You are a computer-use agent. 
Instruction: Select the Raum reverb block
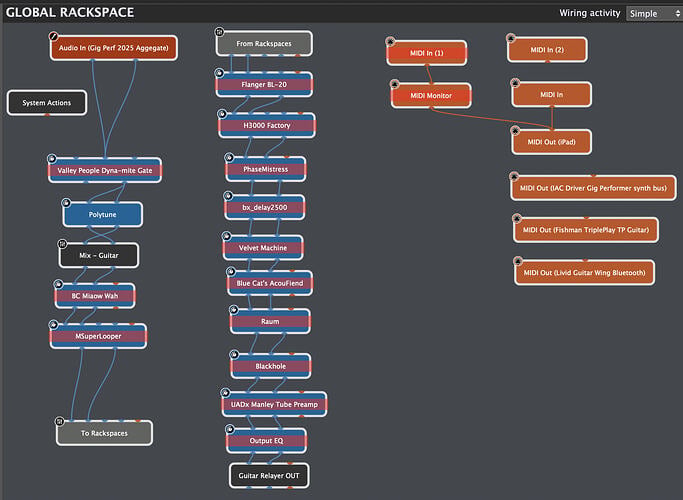click(270, 321)
